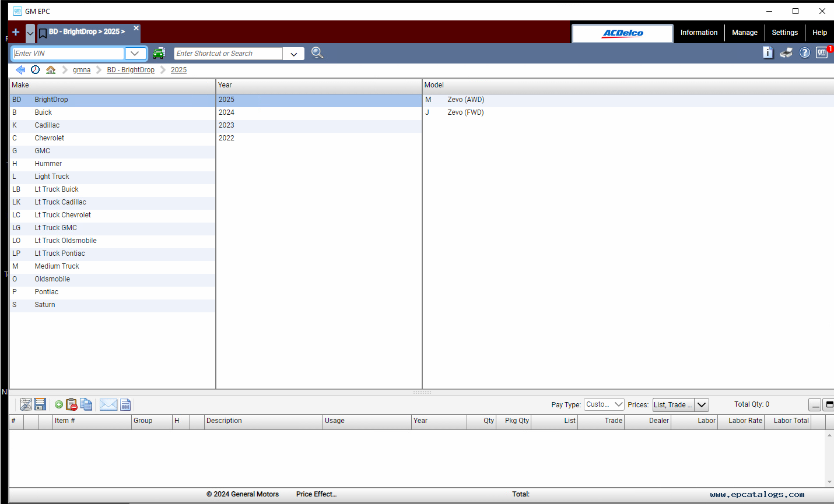
Task: Switch to the BD - BrightDrop > 2025 tab
Action: coord(87,31)
